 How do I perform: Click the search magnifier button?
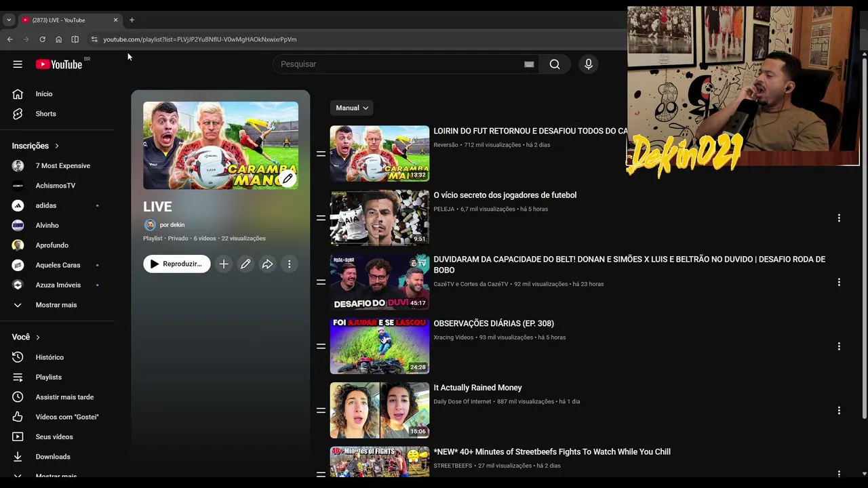555,64
